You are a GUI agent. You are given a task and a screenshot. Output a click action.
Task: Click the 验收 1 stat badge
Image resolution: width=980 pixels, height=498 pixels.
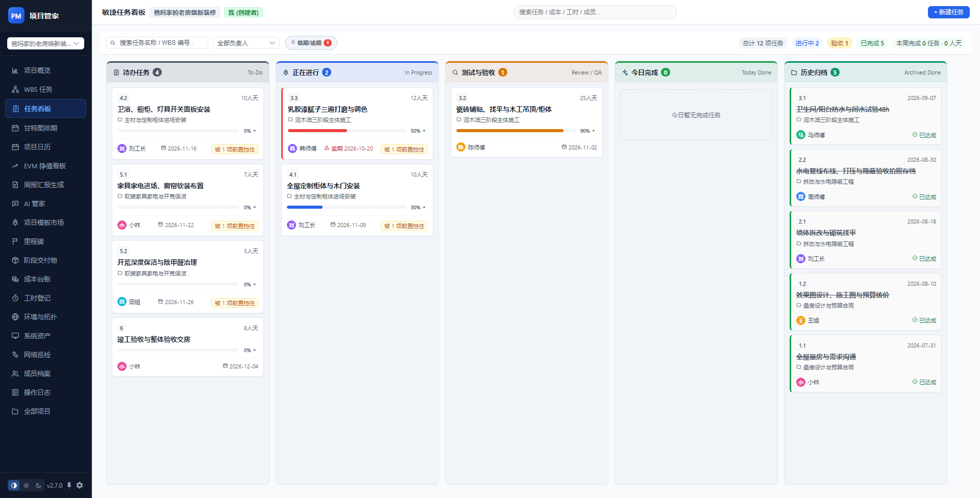(839, 43)
